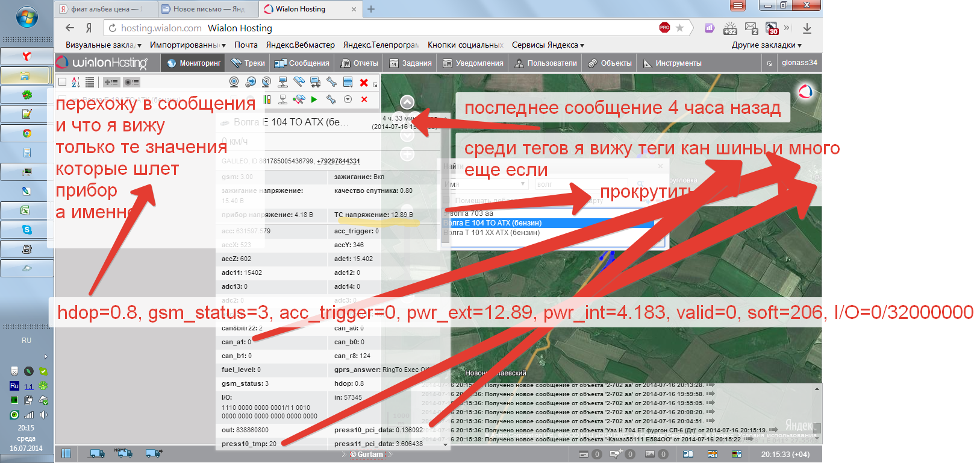Viewport: 980px width, 463px height.
Task: Remove the unit with small red X
Action: point(364,99)
